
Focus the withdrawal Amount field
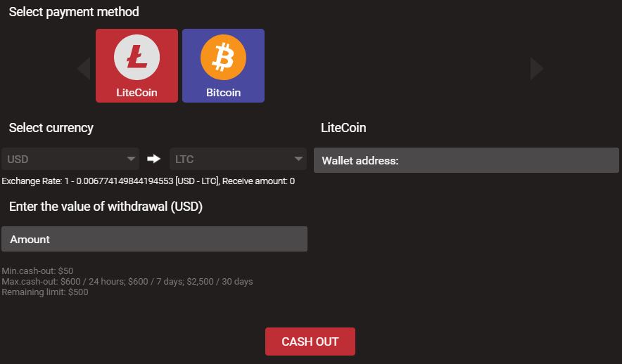pyautogui.click(x=154, y=239)
